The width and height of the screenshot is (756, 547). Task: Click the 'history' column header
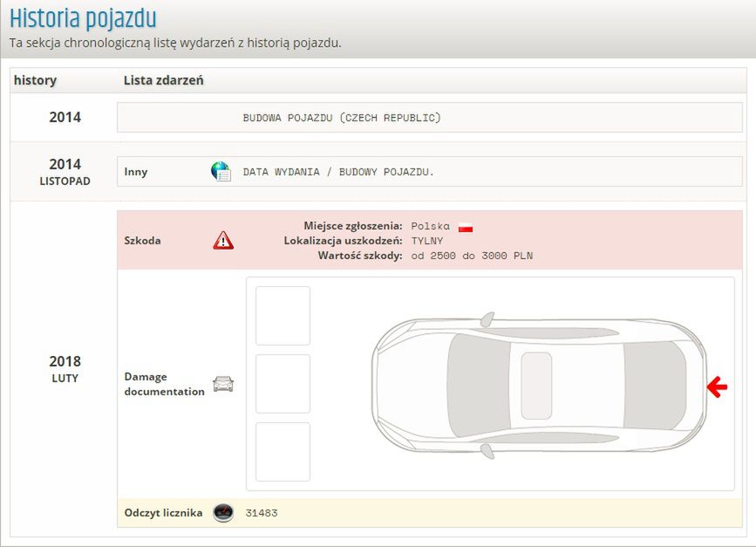coord(35,80)
